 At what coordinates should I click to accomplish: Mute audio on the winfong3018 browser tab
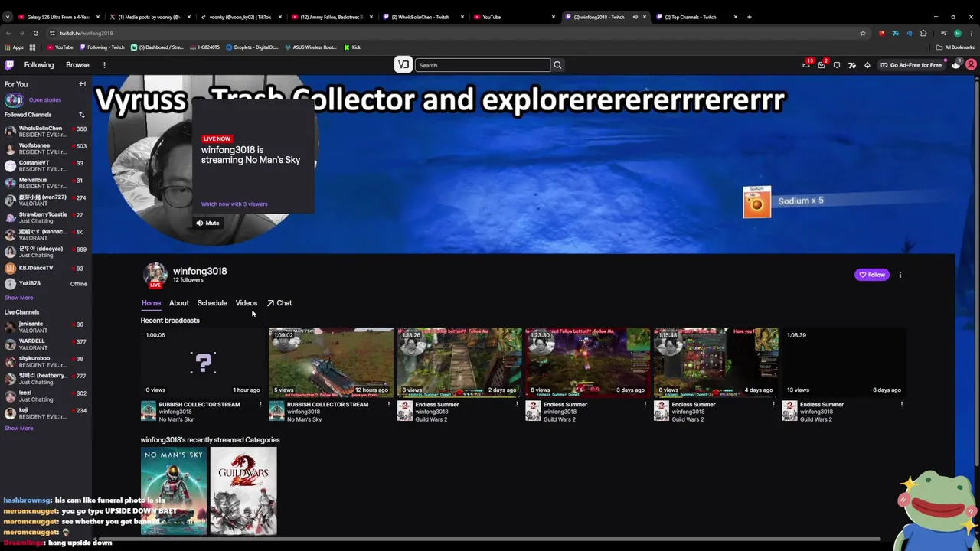tap(635, 17)
